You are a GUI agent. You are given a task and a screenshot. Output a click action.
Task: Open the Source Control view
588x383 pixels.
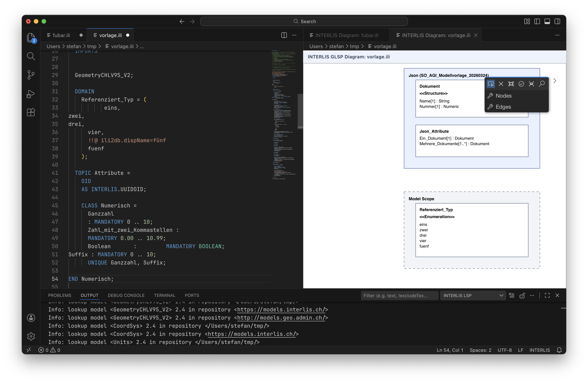tap(31, 75)
